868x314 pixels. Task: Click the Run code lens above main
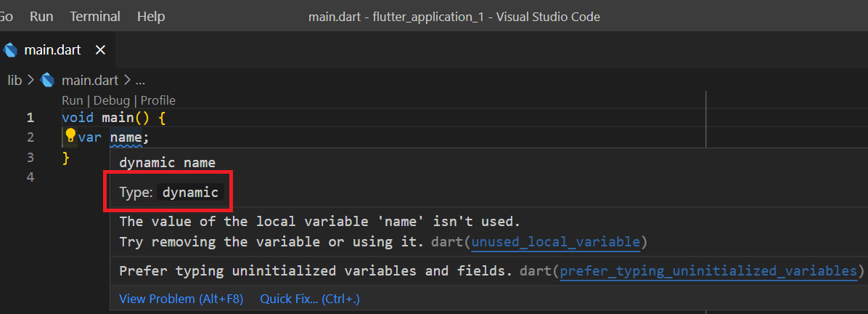pyautogui.click(x=72, y=100)
